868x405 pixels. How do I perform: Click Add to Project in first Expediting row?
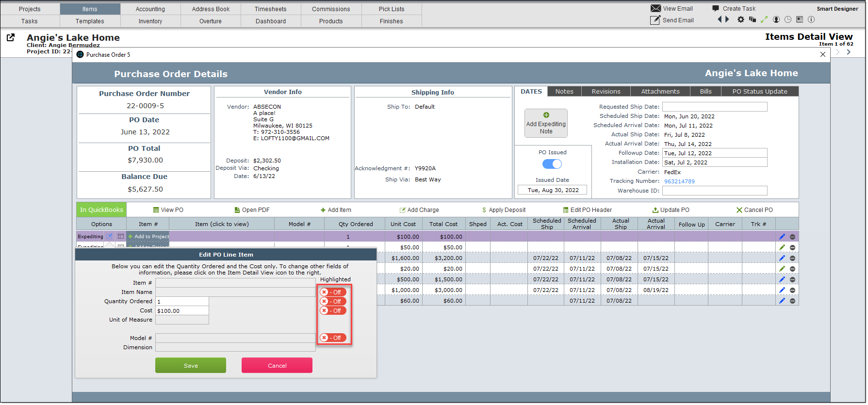pyautogui.click(x=148, y=236)
